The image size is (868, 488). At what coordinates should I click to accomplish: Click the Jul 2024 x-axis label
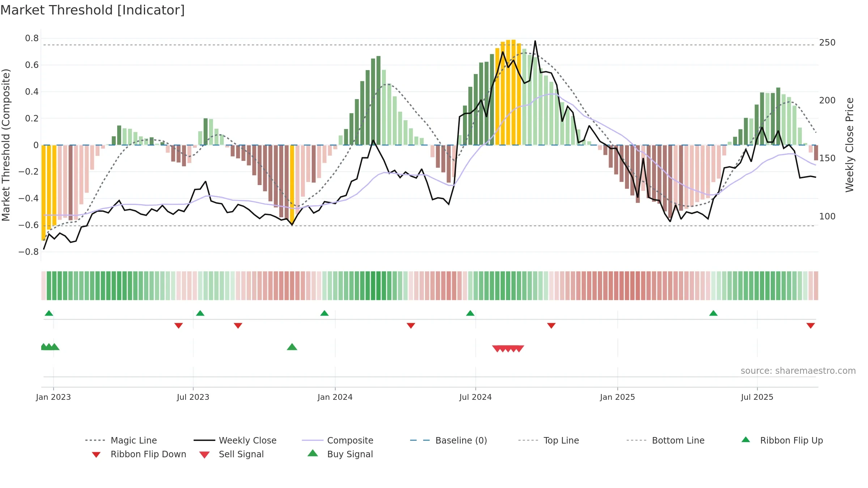tap(476, 397)
